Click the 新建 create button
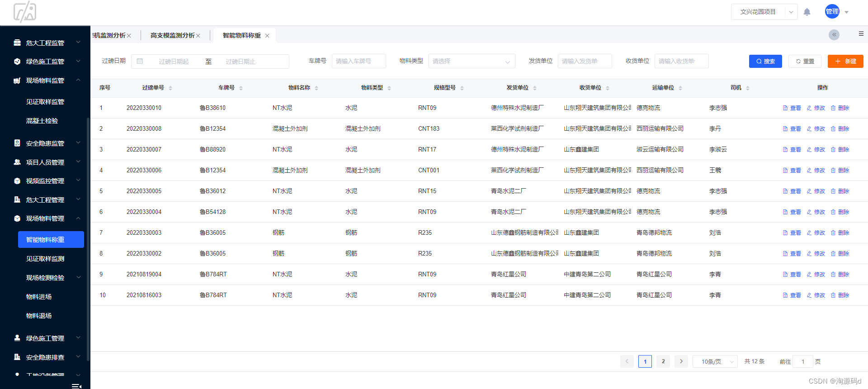This screenshot has width=868, height=389. pos(845,61)
